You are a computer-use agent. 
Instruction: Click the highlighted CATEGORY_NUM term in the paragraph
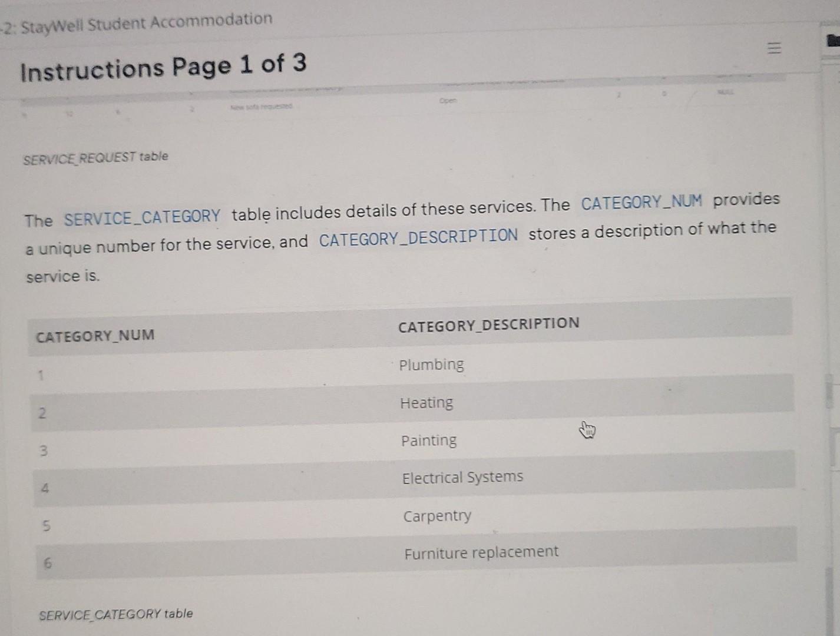click(641, 202)
